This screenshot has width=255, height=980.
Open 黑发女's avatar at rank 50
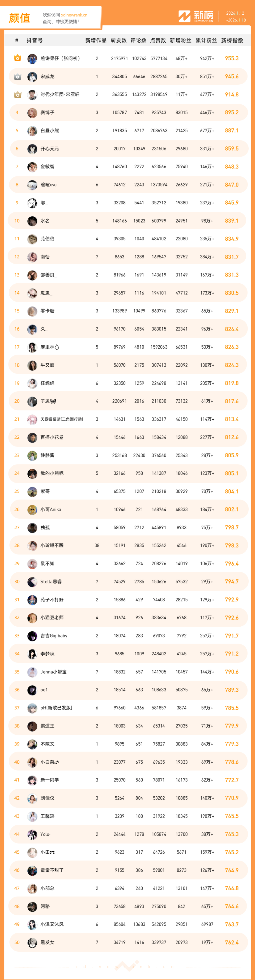click(x=32, y=942)
